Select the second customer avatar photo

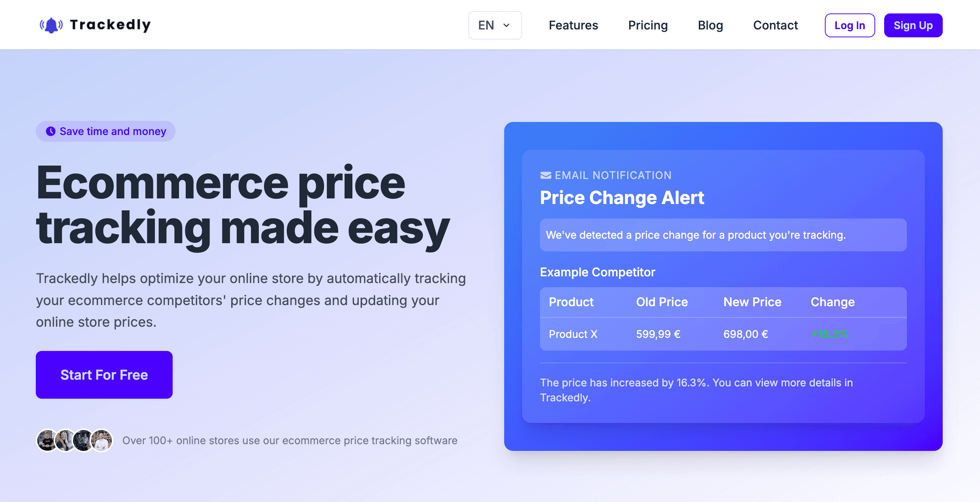[x=65, y=440]
